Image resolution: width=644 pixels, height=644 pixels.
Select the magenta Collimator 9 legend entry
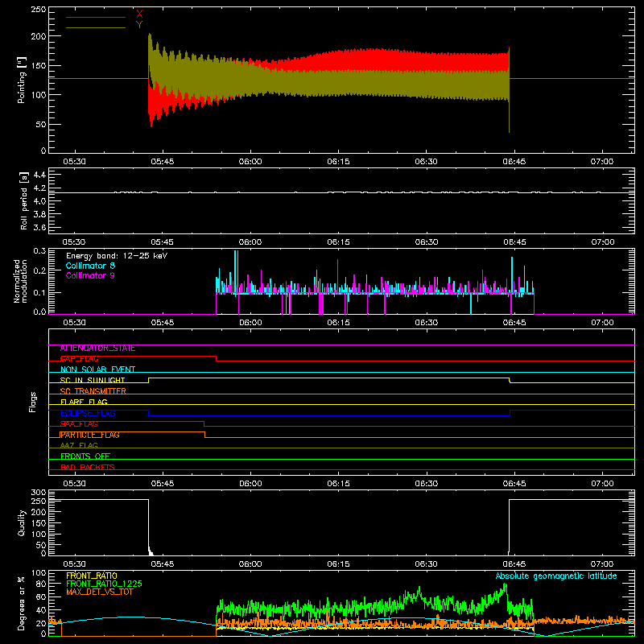[x=90, y=275]
